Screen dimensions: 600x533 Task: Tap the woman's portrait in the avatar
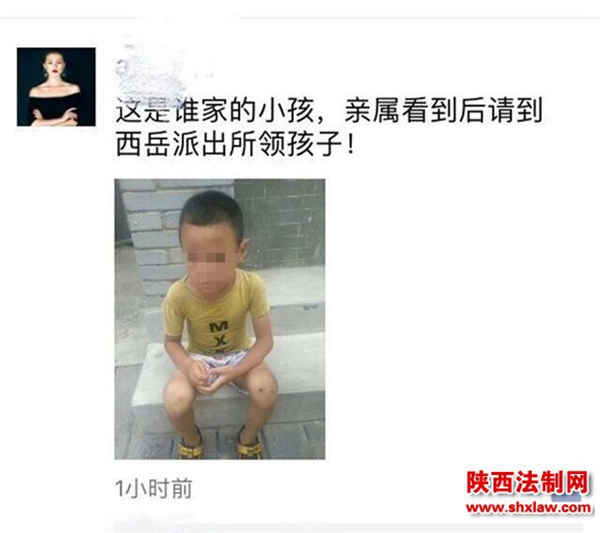[x=55, y=89]
